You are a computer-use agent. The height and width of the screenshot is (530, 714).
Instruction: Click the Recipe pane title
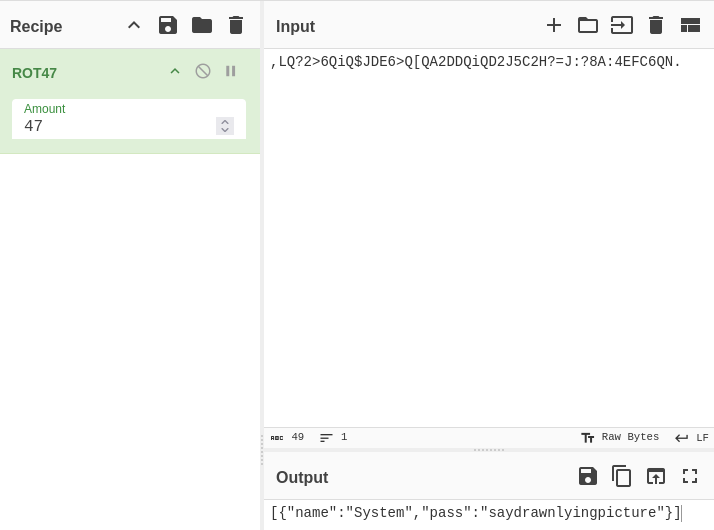(x=36, y=26)
